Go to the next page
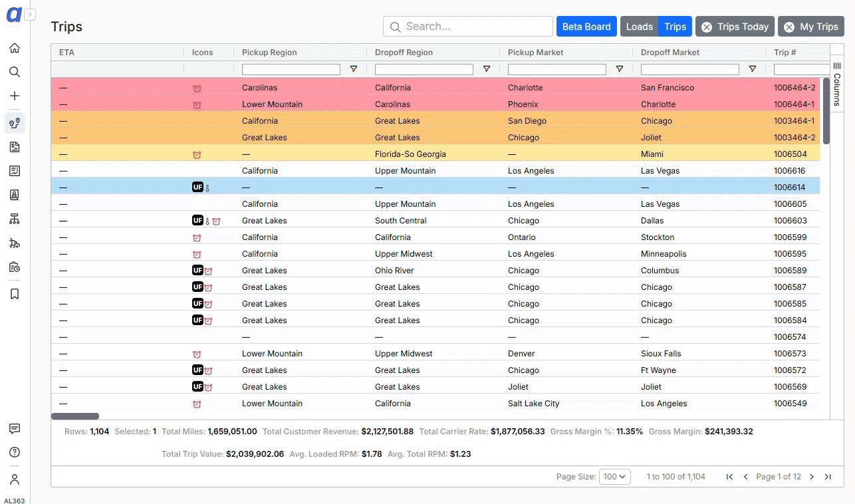This screenshot has width=855, height=504. click(x=812, y=477)
